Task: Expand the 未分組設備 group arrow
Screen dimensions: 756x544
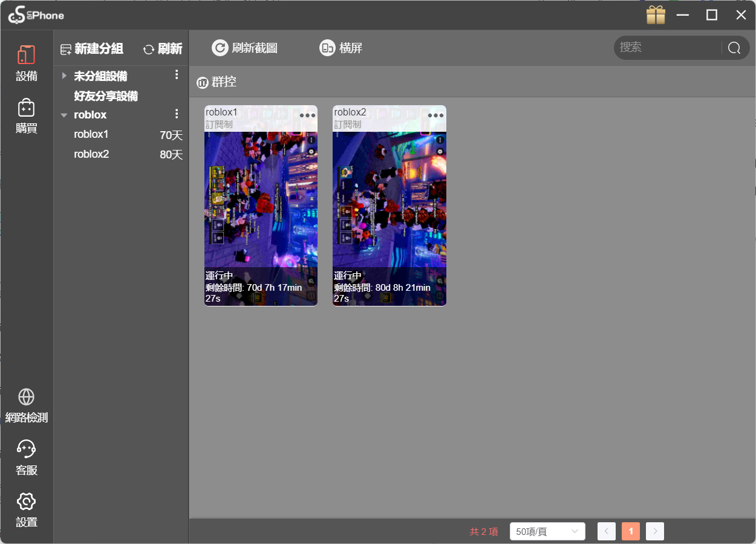Action: point(64,76)
